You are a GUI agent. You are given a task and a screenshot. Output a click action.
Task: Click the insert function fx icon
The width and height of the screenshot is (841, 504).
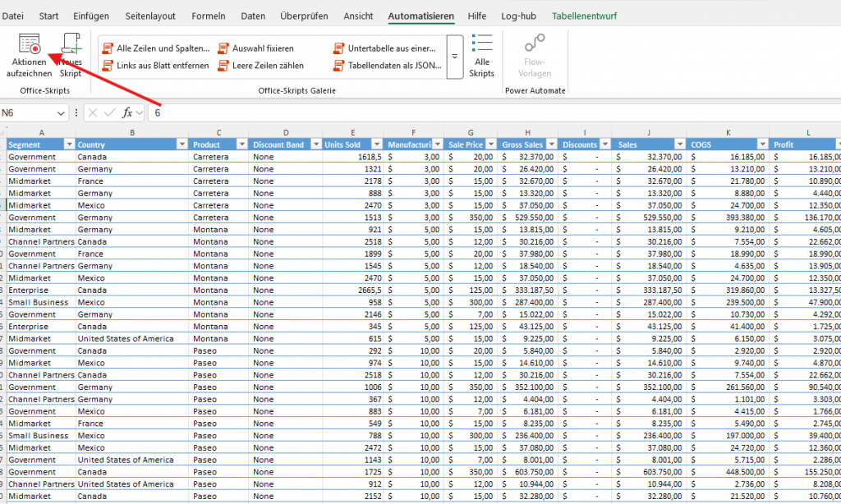coord(127,112)
